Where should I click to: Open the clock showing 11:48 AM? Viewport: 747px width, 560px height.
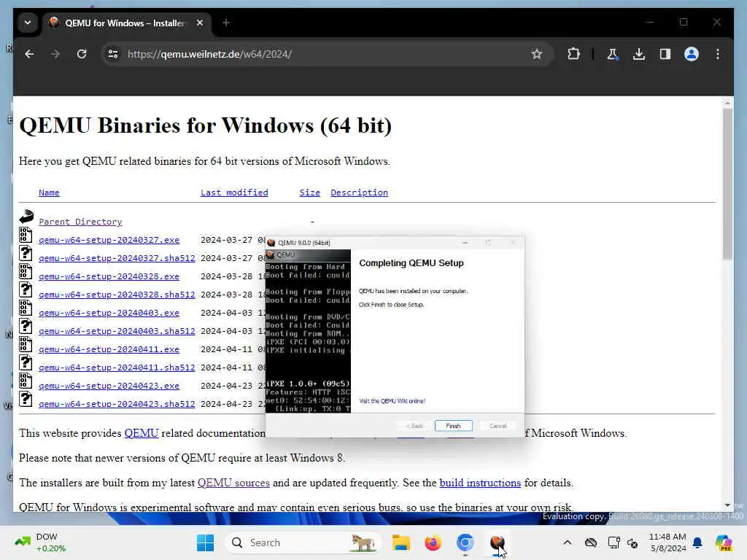(667, 542)
